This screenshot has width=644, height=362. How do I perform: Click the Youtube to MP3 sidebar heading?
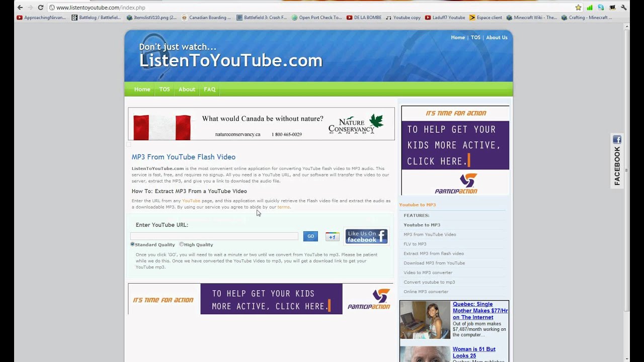point(418,205)
